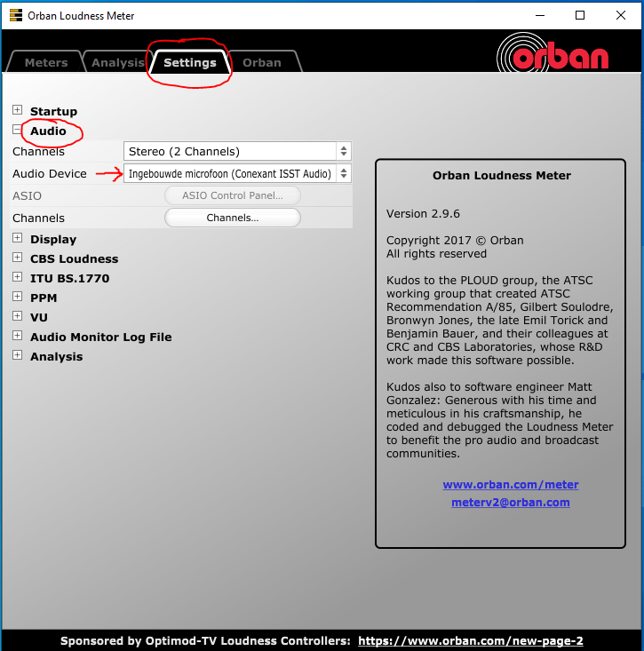Click the Display heading label
Screen dimensions: 644x651
coord(53,239)
